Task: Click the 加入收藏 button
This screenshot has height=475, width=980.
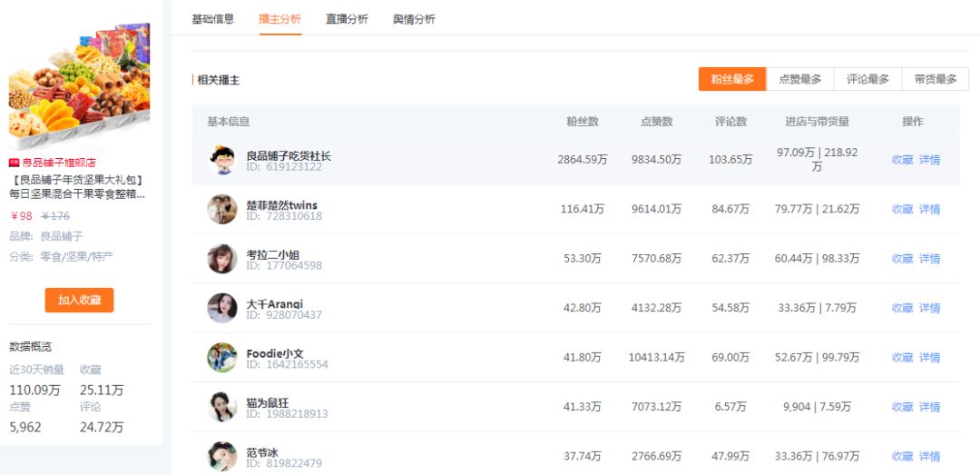Action: pos(79,301)
